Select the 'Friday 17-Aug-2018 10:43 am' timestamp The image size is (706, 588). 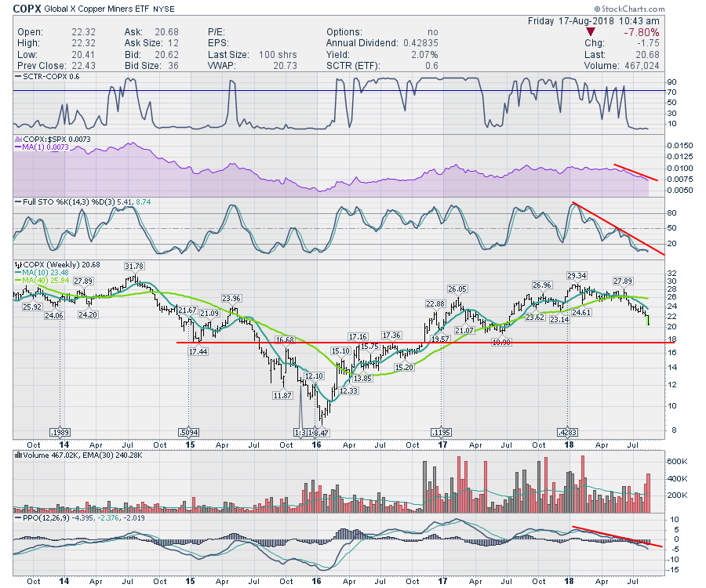pos(594,21)
